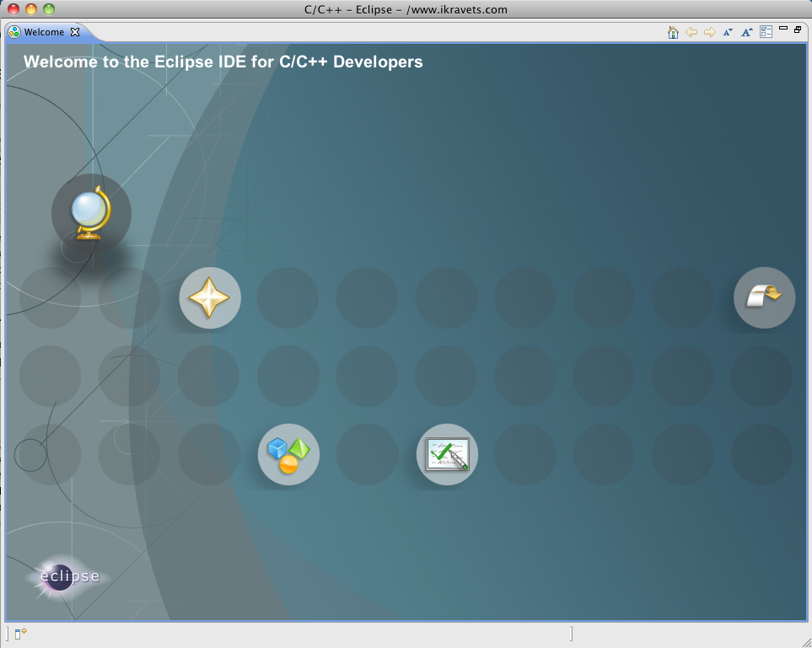Click the red macOS close window button
The image size is (812, 648).
(x=13, y=9)
